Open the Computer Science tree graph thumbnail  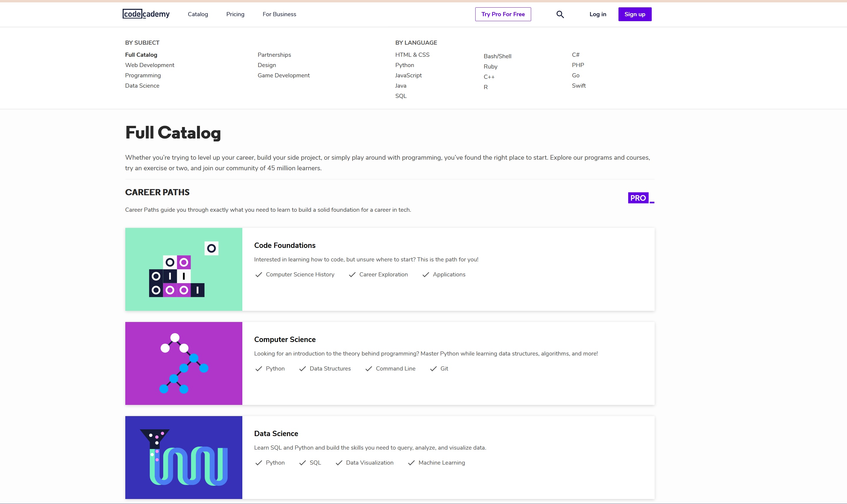184,363
